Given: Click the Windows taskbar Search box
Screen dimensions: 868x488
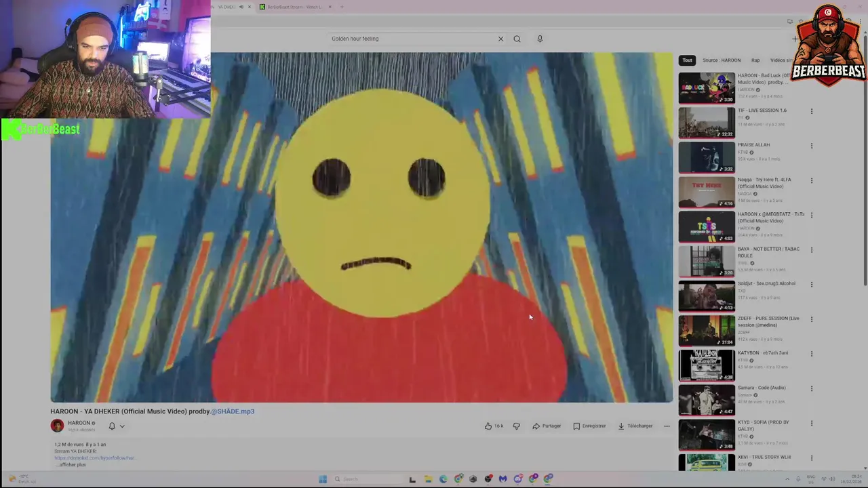Looking at the screenshot, I should (x=370, y=479).
